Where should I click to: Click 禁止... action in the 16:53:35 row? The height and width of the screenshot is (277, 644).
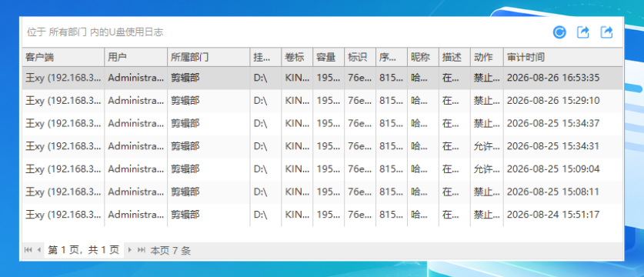[487, 78]
